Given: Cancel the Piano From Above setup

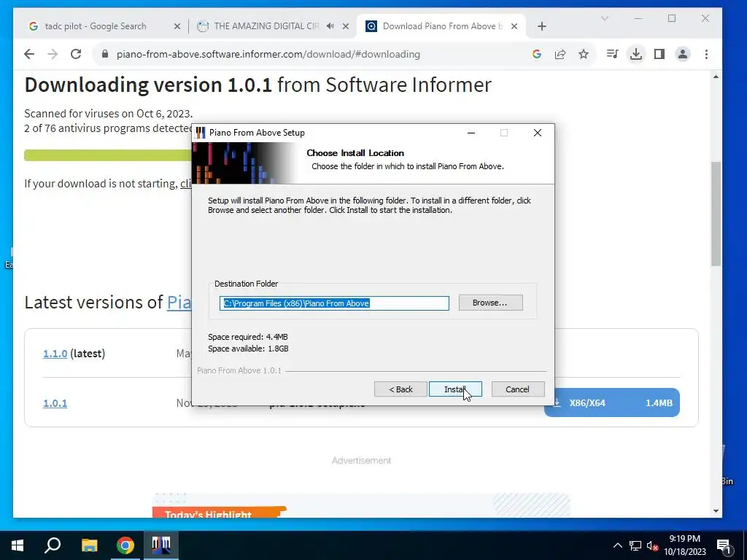Looking at the screenshot, I should (517, 389).
